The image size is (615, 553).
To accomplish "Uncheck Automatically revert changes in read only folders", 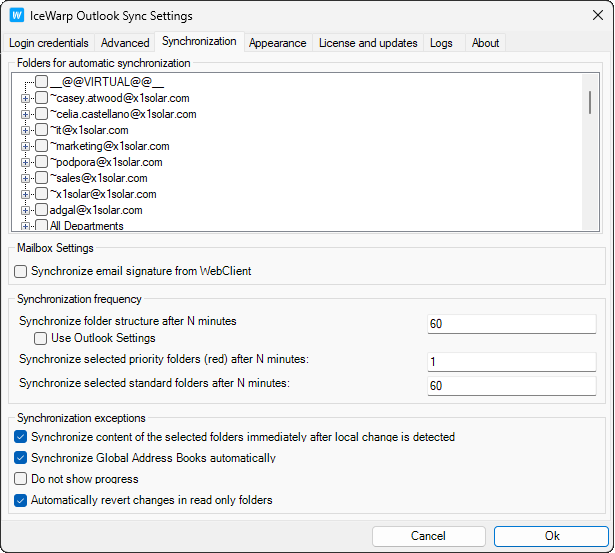I will 20,500.
